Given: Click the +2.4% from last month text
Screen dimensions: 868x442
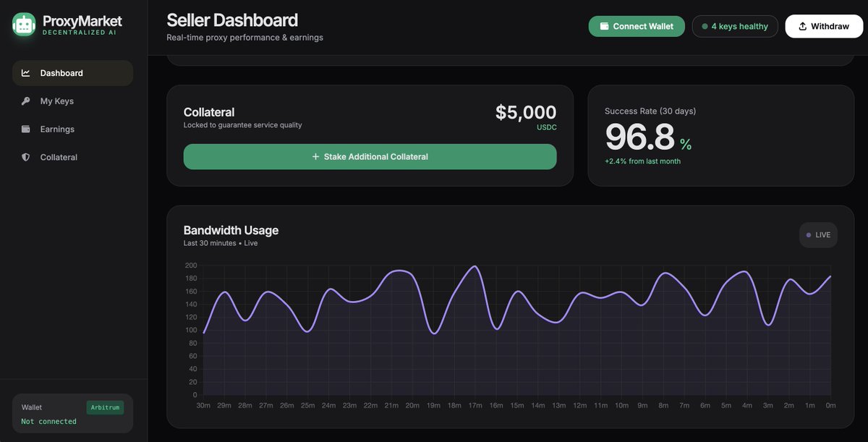Looking at the screenshot, I should [642, 161].
